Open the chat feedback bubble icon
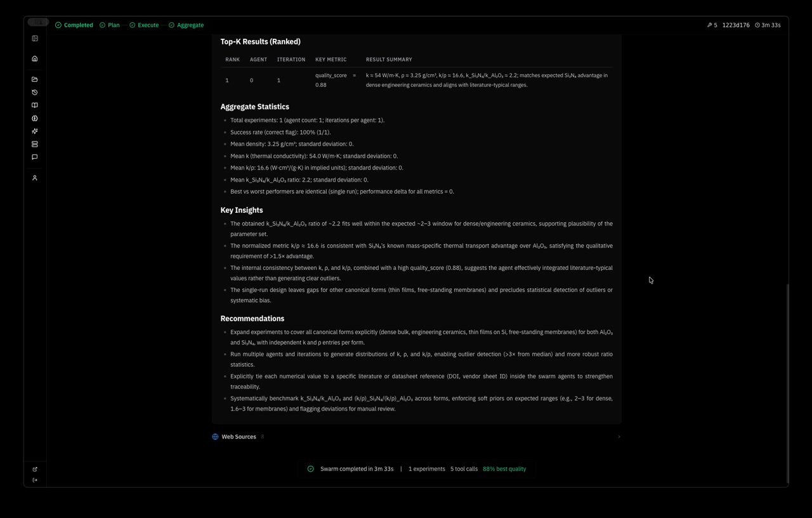 [35, 157]
